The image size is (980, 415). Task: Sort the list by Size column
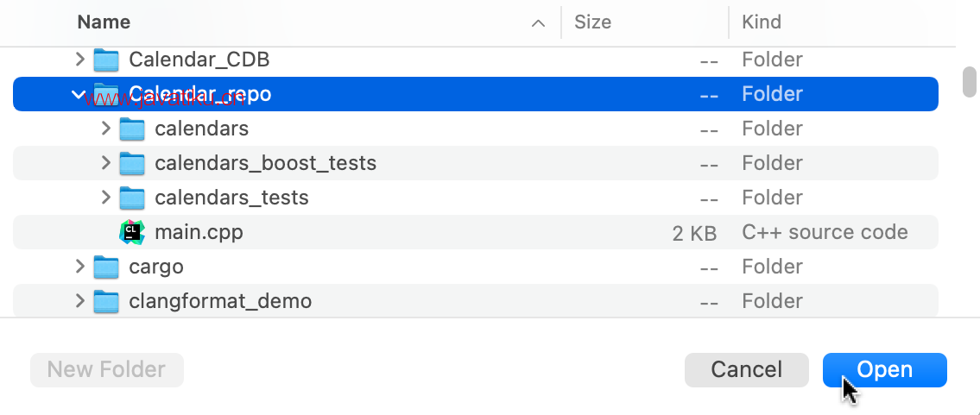pos(592,22)
